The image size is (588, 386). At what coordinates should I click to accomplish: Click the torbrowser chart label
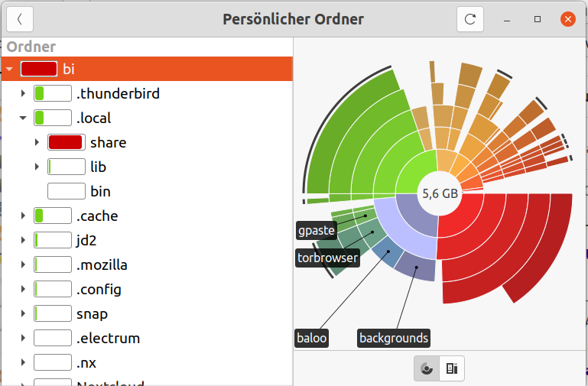tap(327, 258)
